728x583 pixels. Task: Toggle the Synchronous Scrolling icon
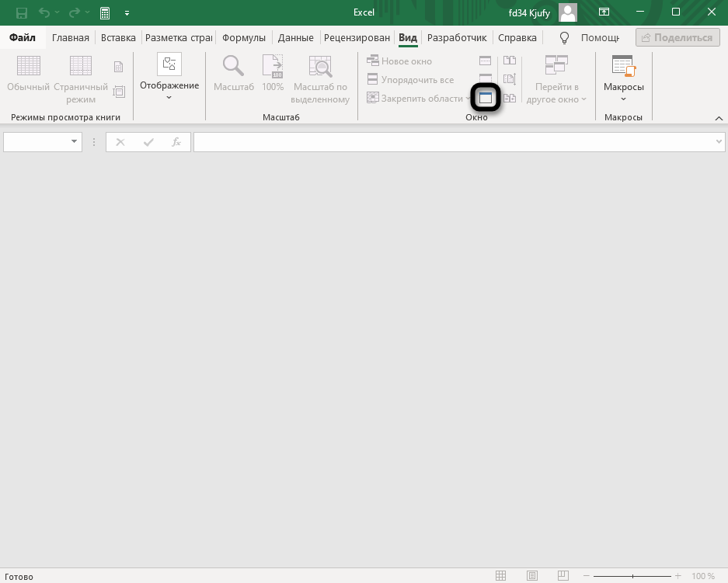pyautogui.click(x=510, y=79)
